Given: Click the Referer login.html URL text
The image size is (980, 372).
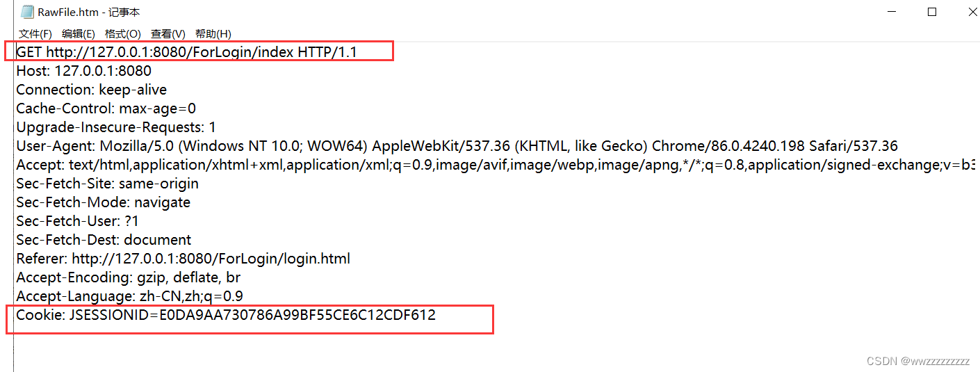Looking at the screenshot, I should (211, 259).
